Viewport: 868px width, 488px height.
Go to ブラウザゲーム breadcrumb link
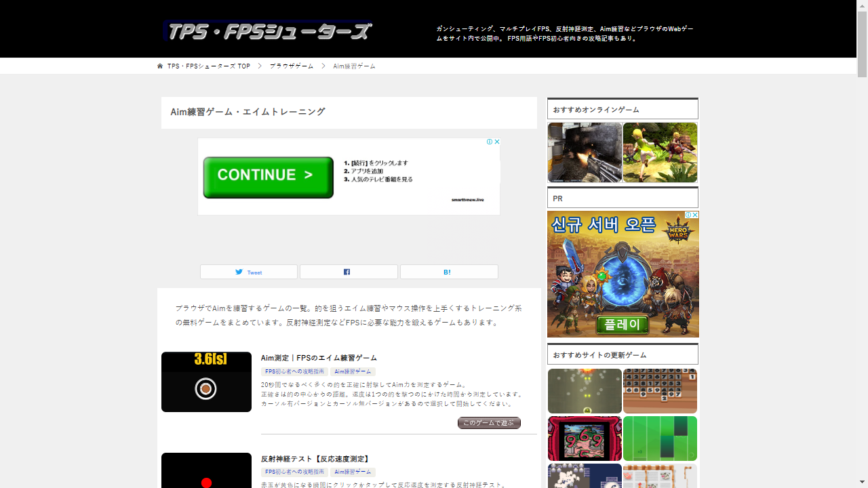point(292,66)
